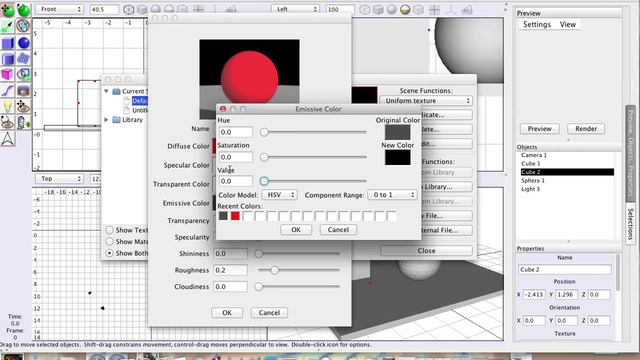
Task: Click Close in the Textures window
Action: point(426,251)
